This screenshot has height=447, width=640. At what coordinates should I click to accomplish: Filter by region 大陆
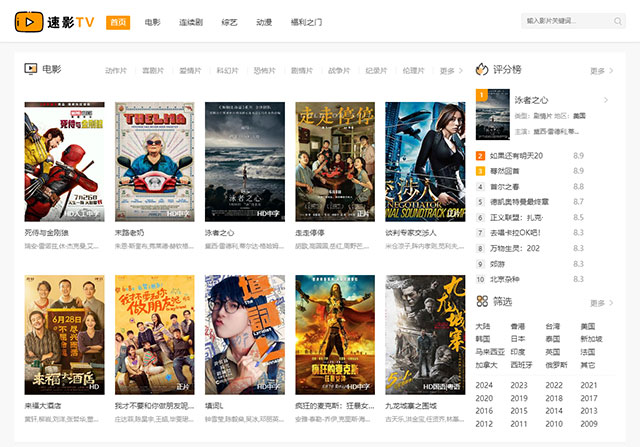coord(483,326)
